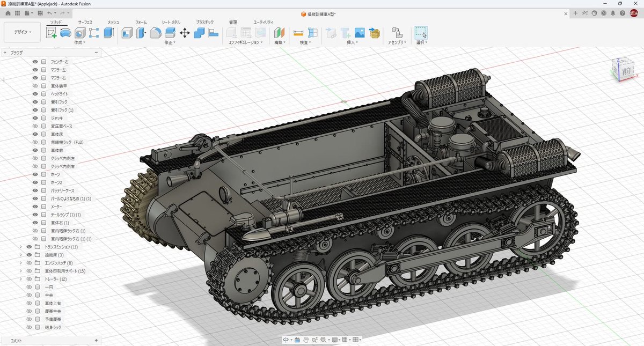
Task: Open the 挿入 dropdown menu
Action: (352, 42)
